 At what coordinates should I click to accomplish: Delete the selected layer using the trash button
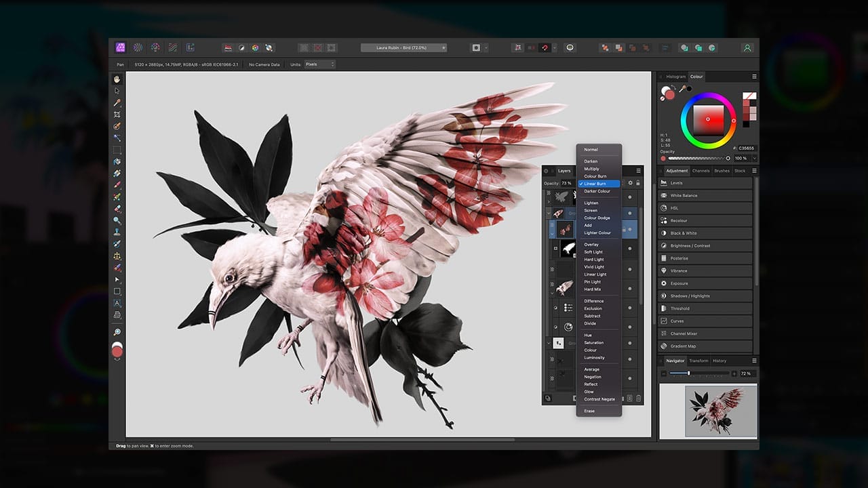tap(639, 399)
